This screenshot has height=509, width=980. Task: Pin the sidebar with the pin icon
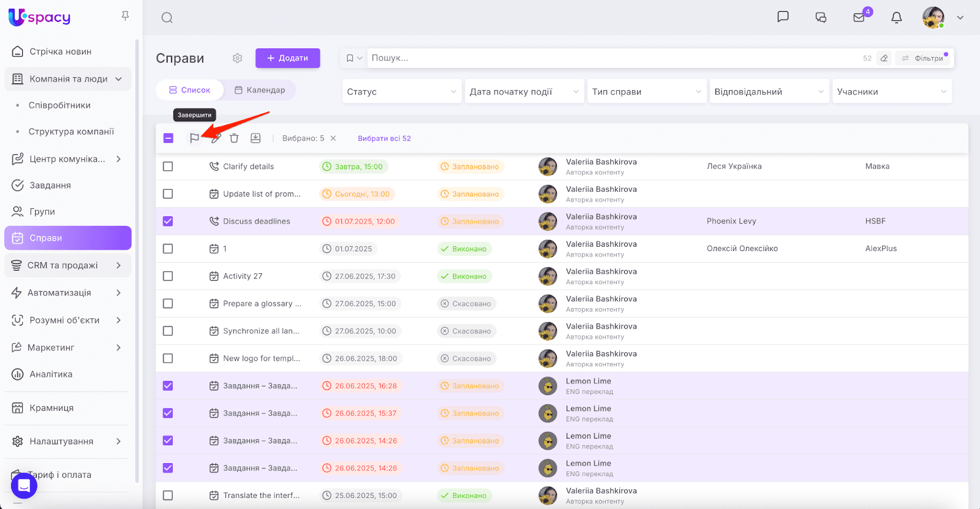click(125, 16)
